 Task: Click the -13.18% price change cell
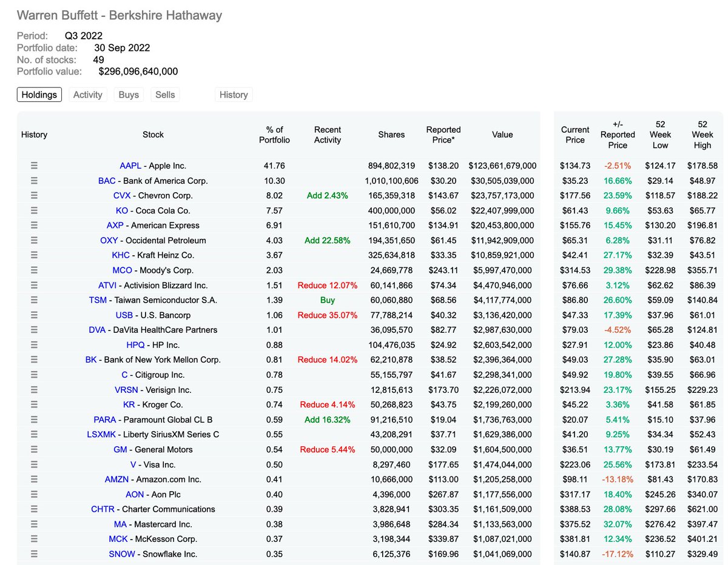(618, 479)
